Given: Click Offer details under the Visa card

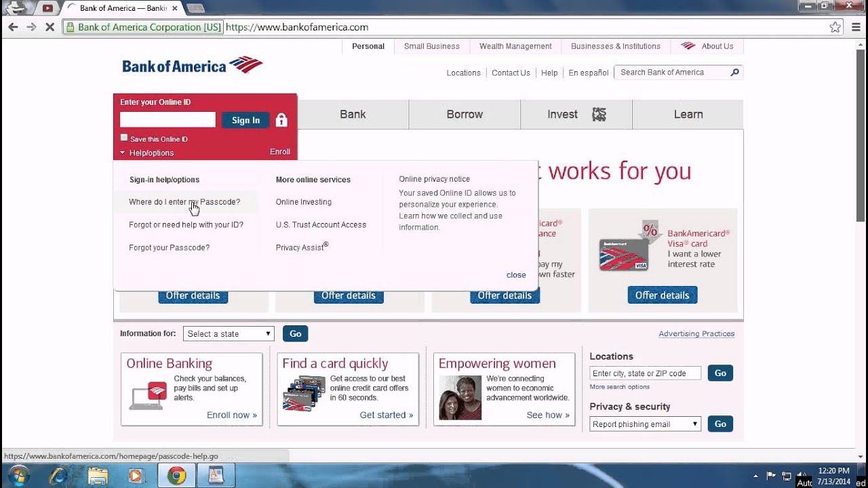Looking at the screenshot, I should 662,295.
